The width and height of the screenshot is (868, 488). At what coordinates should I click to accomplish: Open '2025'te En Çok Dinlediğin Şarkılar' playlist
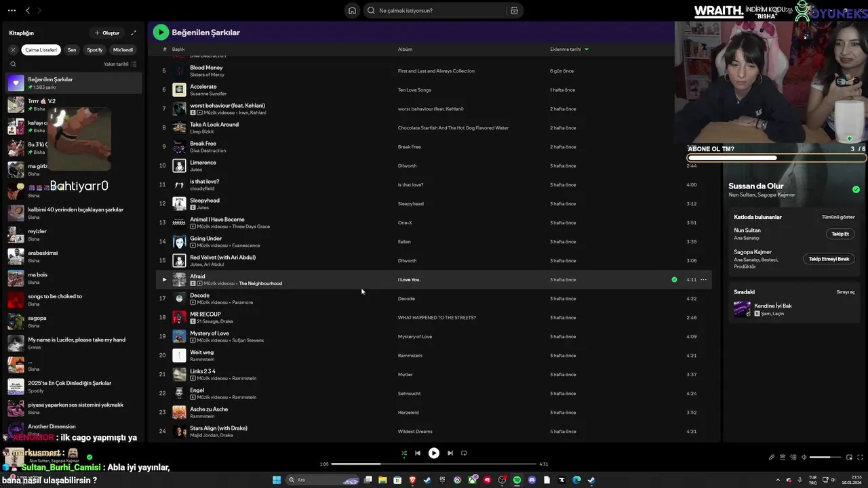(x=74, y=386)
